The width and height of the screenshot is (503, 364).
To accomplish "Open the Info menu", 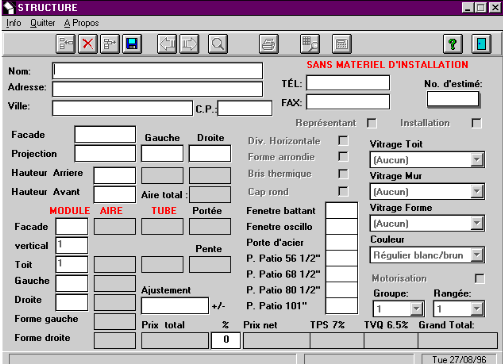I will coord(14,23).
